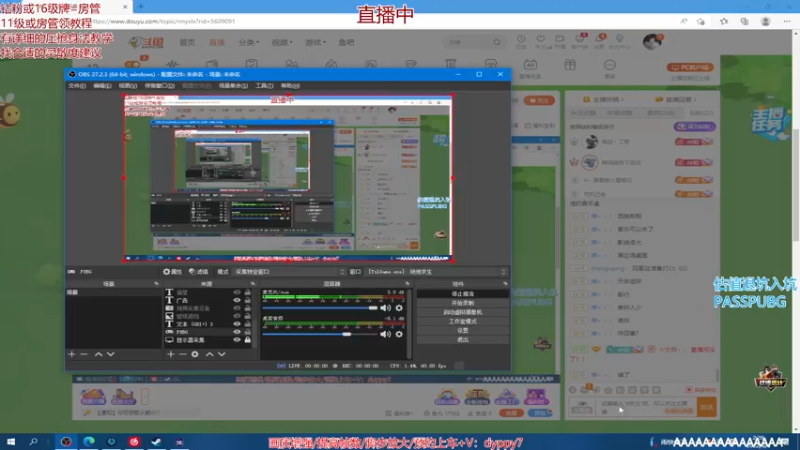This screenshot has width=800, height=450.
Task: Move source down in sources list
Action: [222, 354]
